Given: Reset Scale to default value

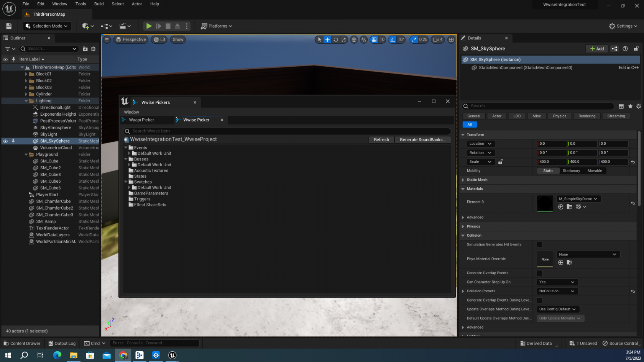Looking at the screenshot, I should click(x=633, y=162).
